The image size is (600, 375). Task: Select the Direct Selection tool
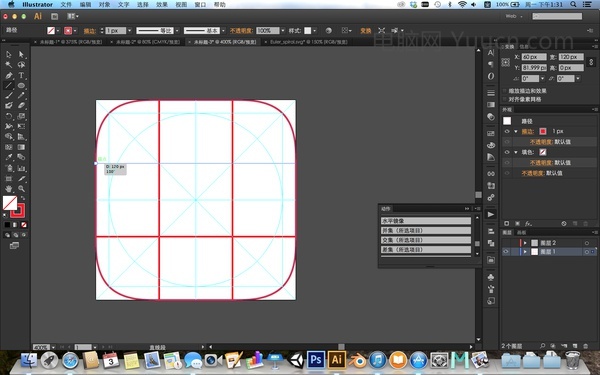pos(21,54)
